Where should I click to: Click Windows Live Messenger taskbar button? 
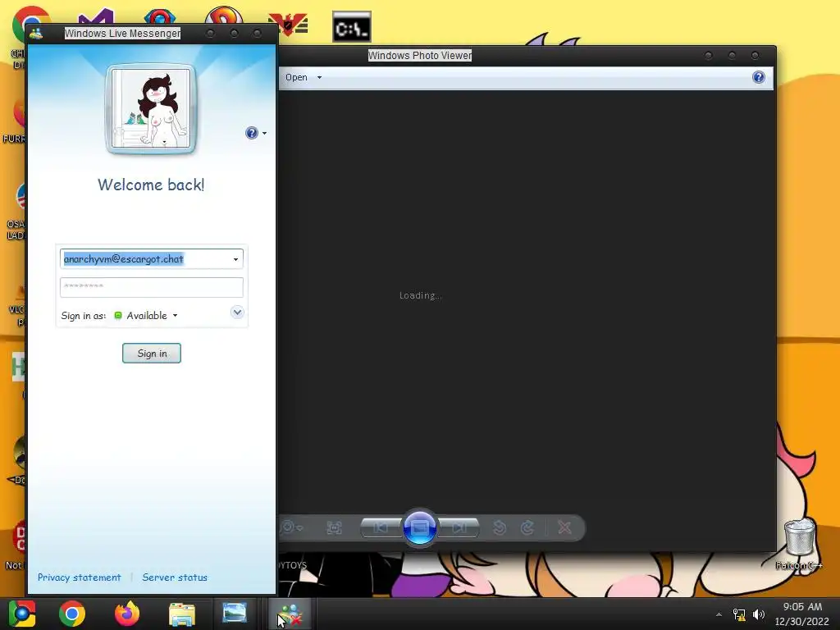click(290, 614)
